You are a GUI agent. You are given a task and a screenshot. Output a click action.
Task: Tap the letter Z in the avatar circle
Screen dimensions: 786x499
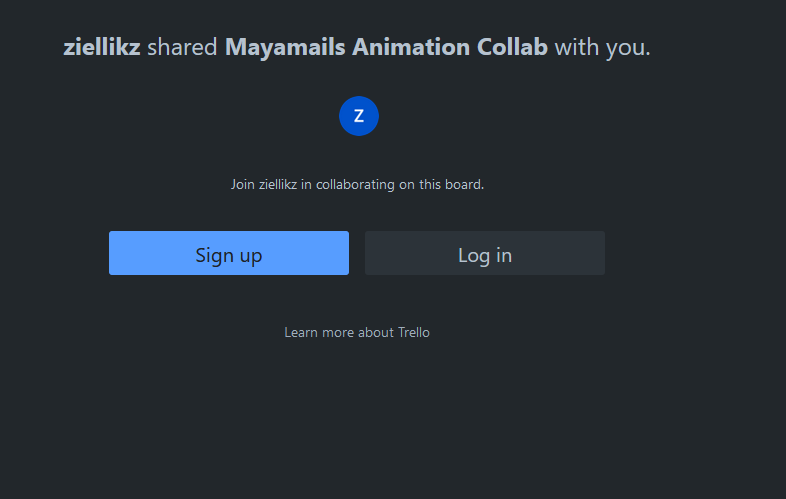[x=358, y=116]
